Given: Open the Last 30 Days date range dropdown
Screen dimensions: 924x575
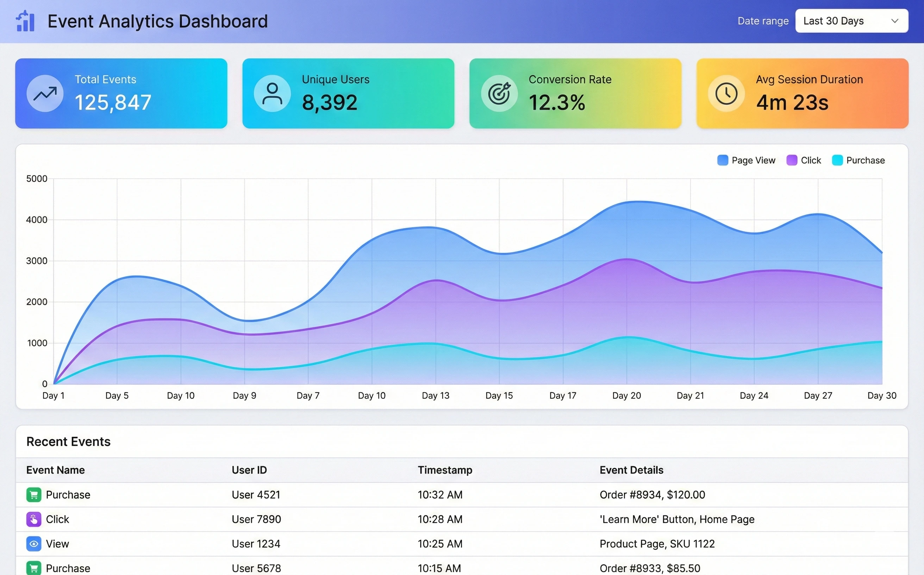Looking at the screenshot, I should click(851, 21).
